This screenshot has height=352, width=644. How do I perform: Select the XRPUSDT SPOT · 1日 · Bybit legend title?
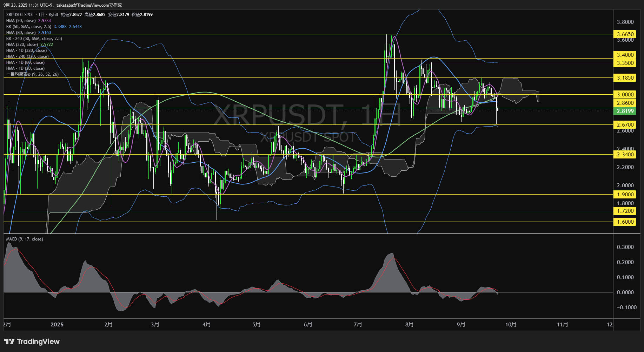click(x=32, y=15)
